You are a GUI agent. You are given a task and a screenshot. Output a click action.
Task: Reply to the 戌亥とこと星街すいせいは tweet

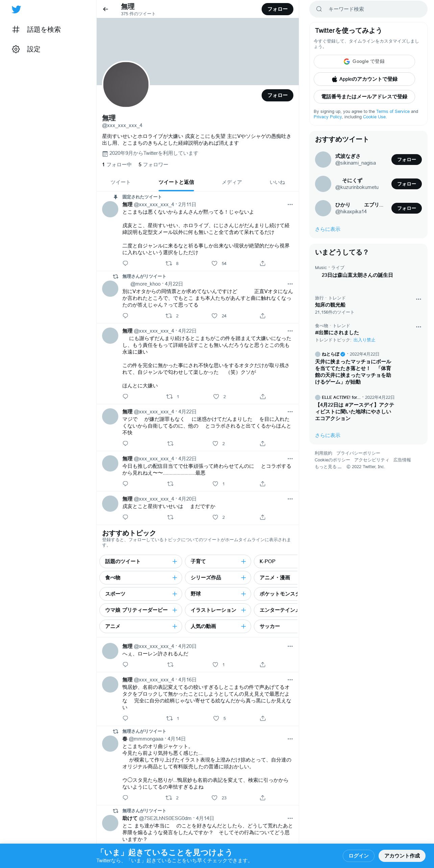pos(125,517)
